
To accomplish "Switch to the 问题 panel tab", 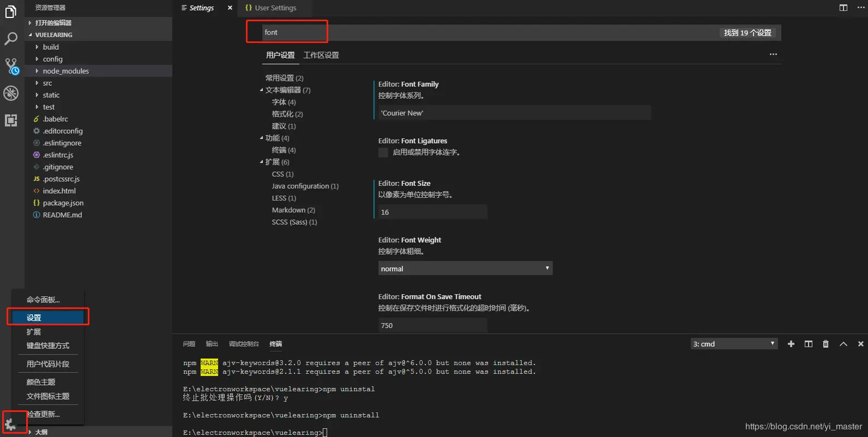I will [x=189, y=344].
